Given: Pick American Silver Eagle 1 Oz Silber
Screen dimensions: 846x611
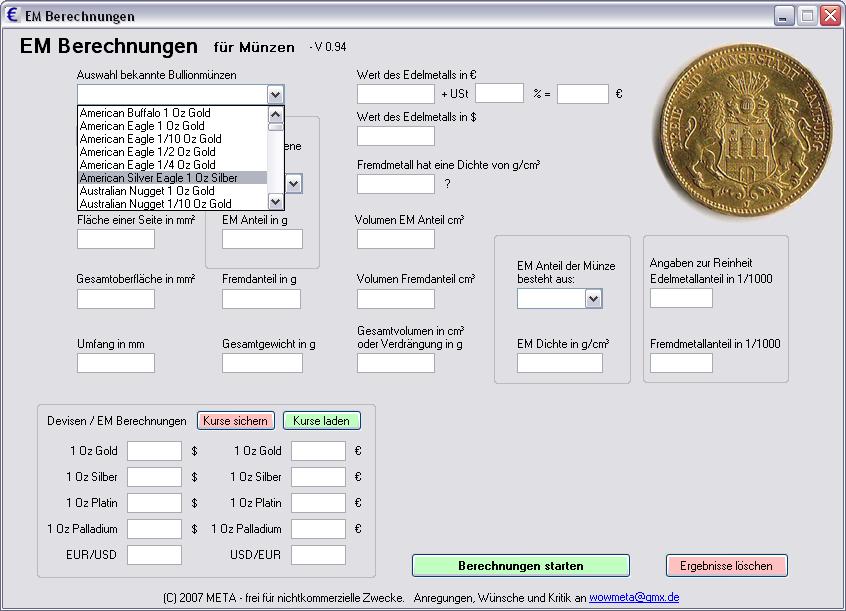Looking at the screenshot, I should pos(173,178).
